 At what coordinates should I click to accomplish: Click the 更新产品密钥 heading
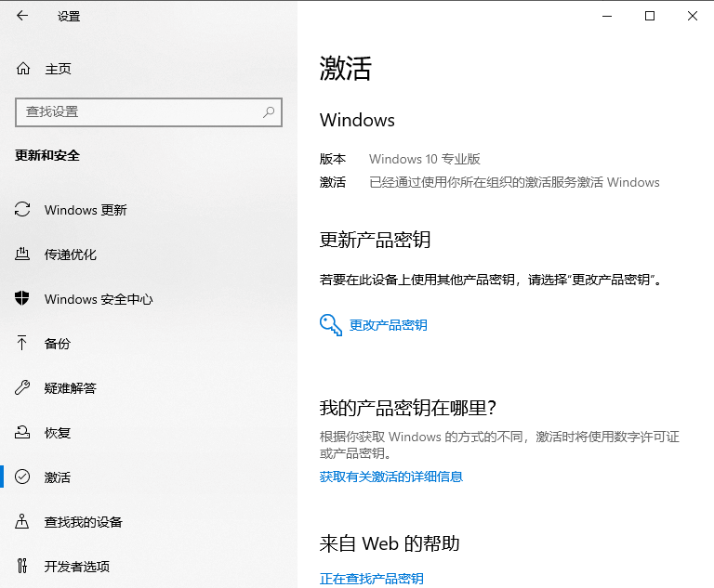point(375,240)
